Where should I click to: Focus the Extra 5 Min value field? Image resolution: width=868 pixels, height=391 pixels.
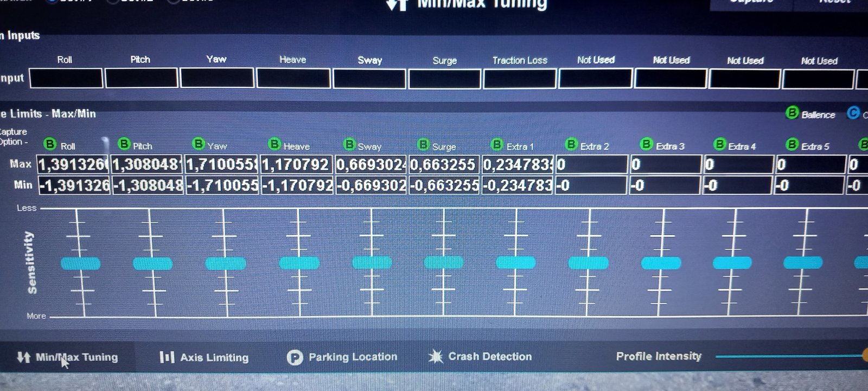click(x=809, y=186)
